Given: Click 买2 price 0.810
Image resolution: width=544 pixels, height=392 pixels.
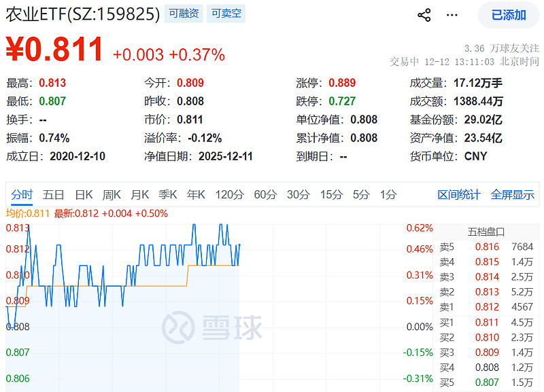Looking at the screenshot, I should pos(487,337).
